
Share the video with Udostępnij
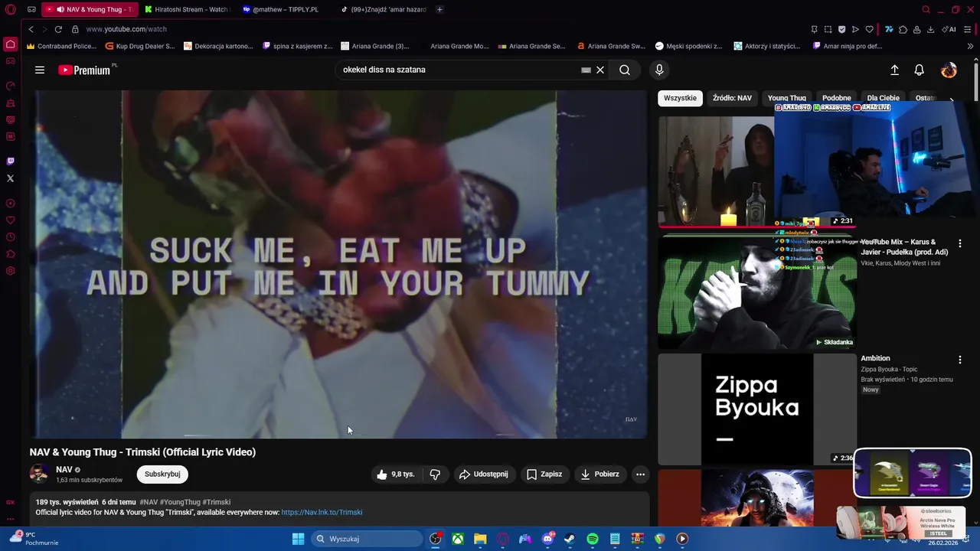point(484,474)
